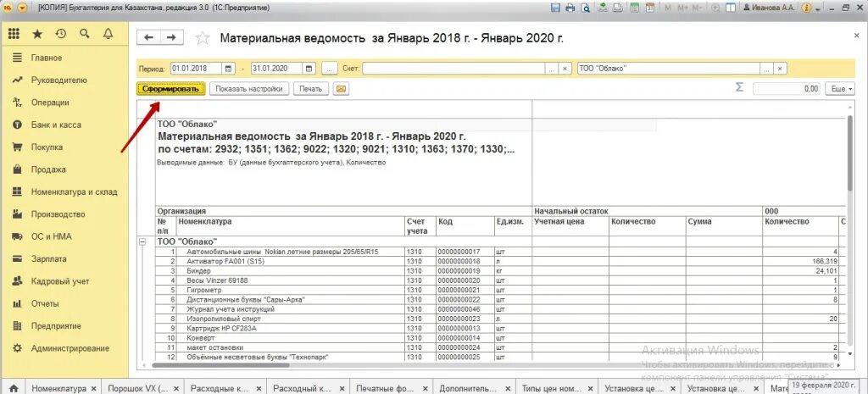Open the Главное section

point(47,58)
